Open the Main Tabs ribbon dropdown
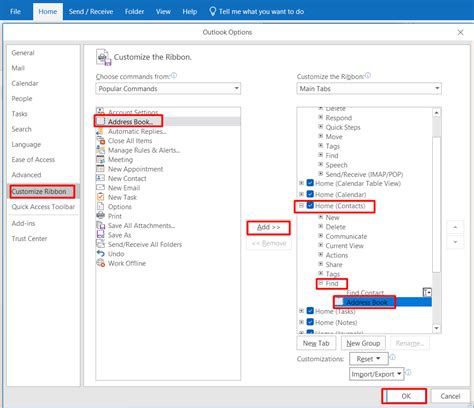 (369, 89)
